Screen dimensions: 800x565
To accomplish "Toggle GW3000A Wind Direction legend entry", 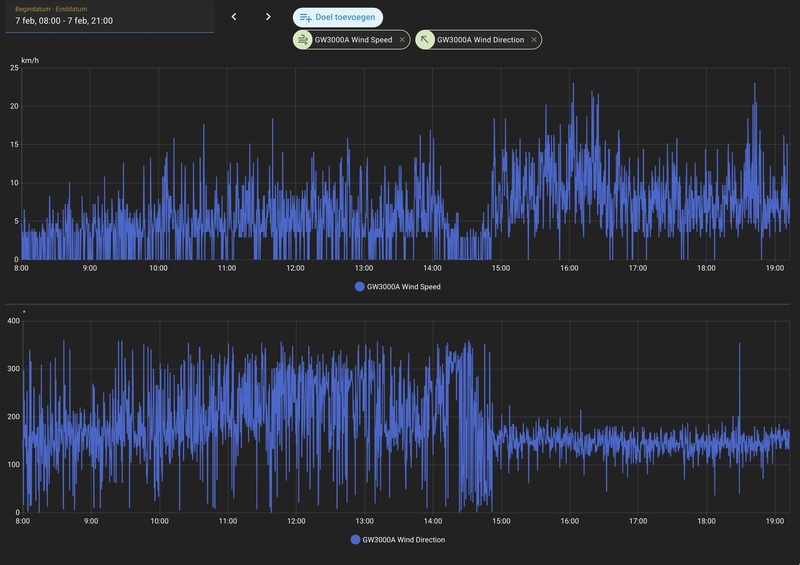I will 398,539.
